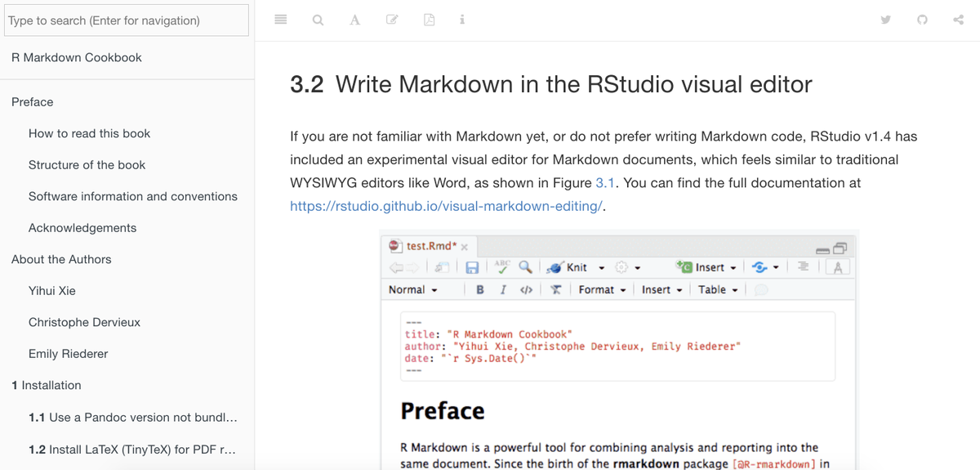Click the ABC spell check icon in the figure
The width and height of the screenshot is (980, 470).
coord(502,266)
